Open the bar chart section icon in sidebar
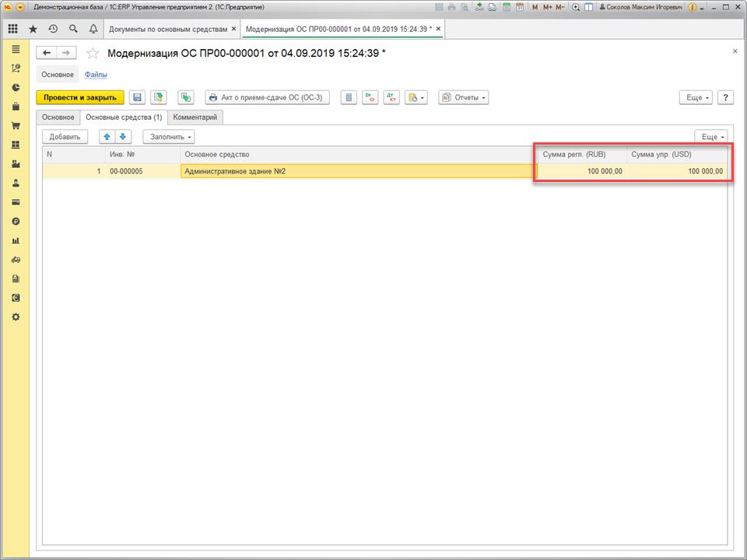The width and height of the screenshot is (747, 560). [16, 240]
